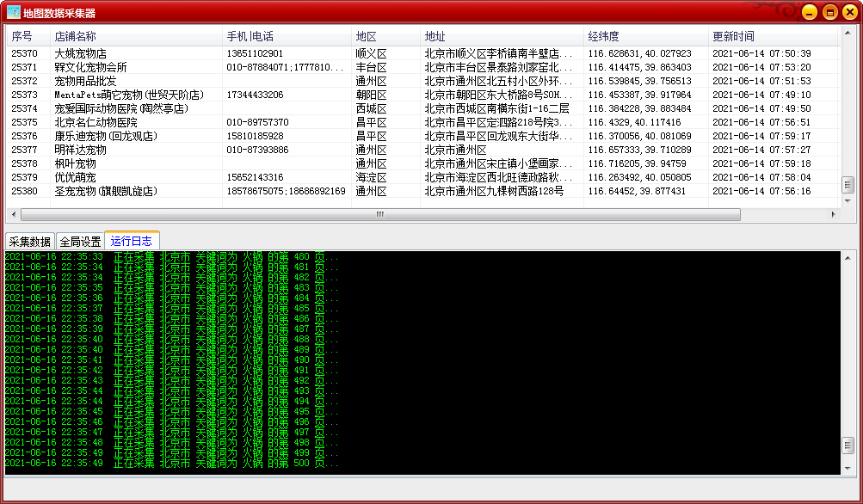Screen dimensions: 863x504
Task: Click the log panel's vertical scrollbar thumb
Action: tap(848, 445)
